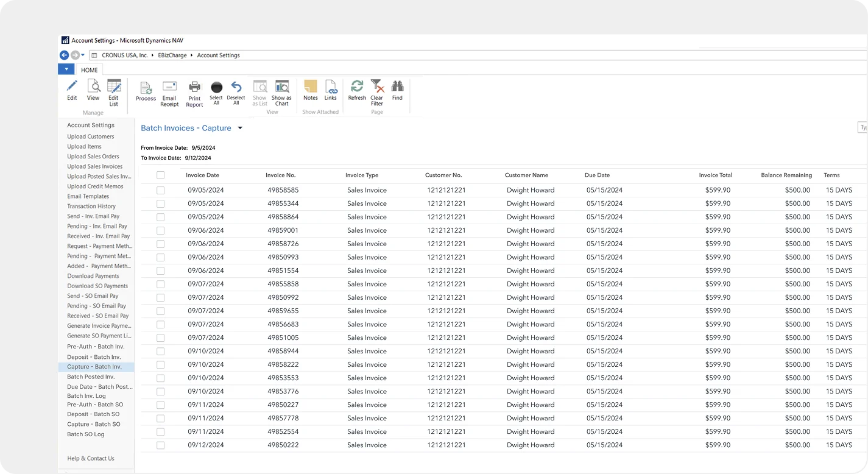
Task: Open the Notes icon in Show Attached
Action: 311,86
